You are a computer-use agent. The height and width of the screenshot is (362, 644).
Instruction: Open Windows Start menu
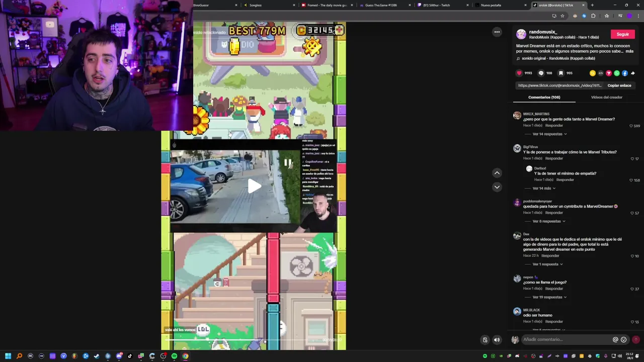click(x=8, y=356)
